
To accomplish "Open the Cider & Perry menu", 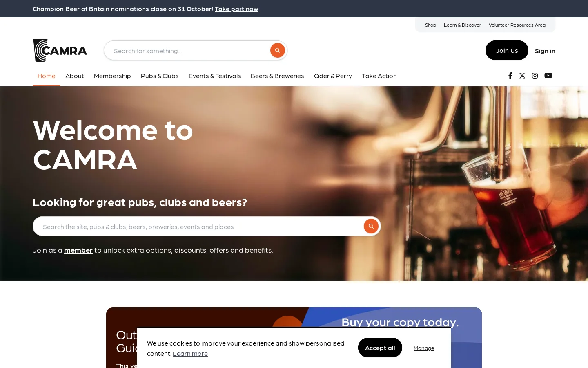I will [x=333, y=76].
